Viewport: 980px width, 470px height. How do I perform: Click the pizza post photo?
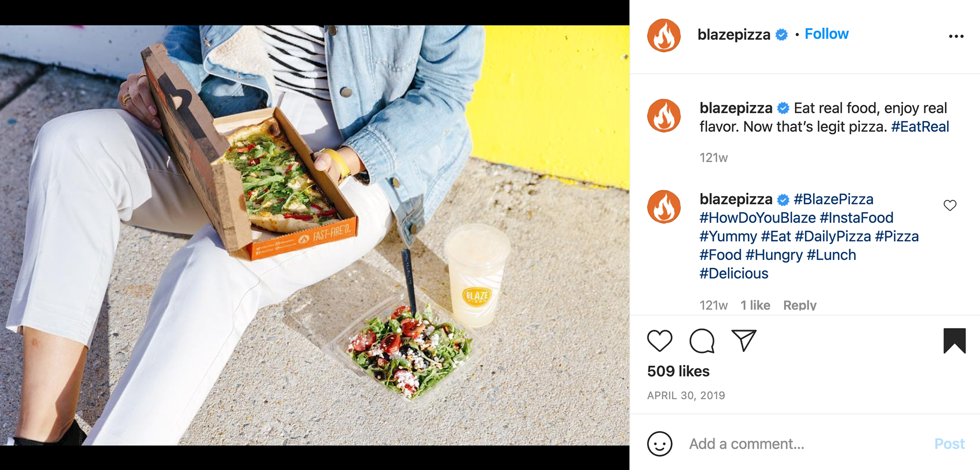(314, 235)
